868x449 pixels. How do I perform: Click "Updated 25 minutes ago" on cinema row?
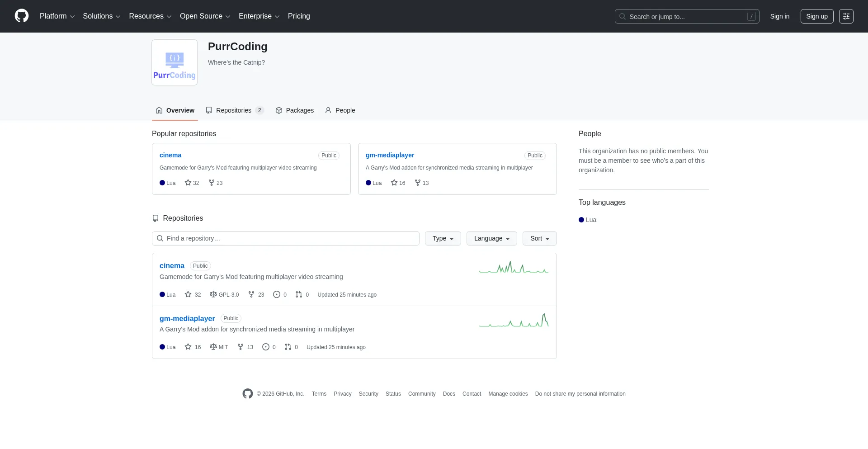tap(347, 295)
